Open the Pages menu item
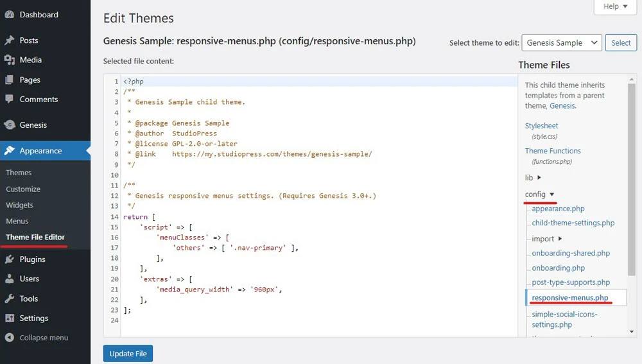This screenshot has width=642, height=364. (x=30, y=80)
